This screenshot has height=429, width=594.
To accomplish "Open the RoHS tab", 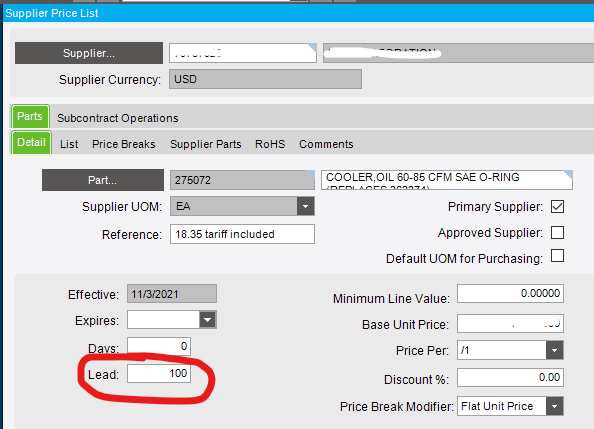I will (x=270, y=144).
